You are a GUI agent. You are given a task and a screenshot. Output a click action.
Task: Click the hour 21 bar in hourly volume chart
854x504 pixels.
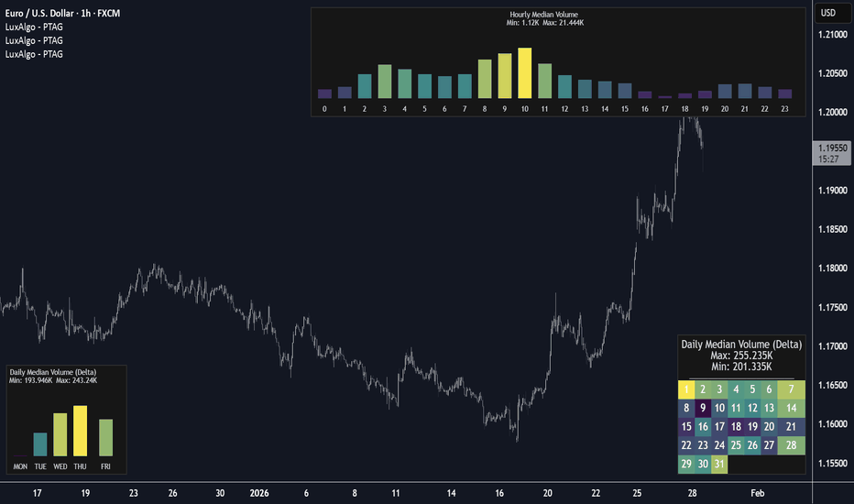tap(744, 91)
